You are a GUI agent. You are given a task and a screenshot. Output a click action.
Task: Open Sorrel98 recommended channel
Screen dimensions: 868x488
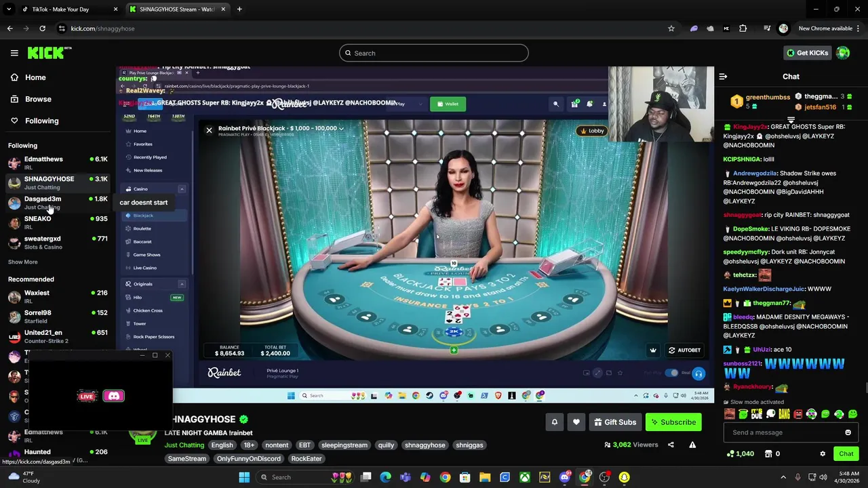(x=58, y=317)
